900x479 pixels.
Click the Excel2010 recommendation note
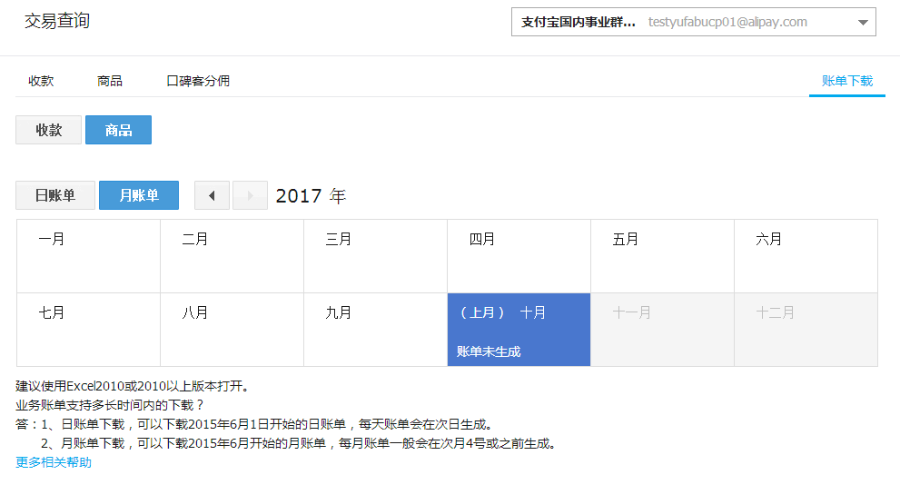(x=133, y=386)
